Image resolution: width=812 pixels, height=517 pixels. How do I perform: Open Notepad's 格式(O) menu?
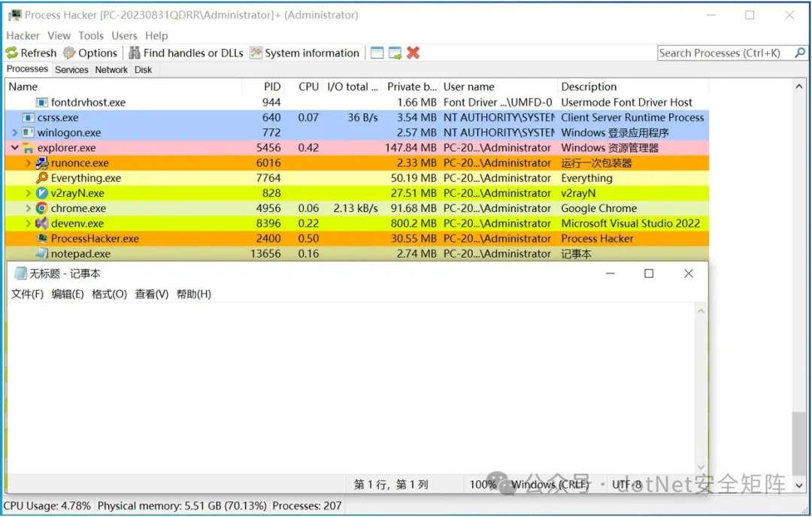[x=109, y=294]
